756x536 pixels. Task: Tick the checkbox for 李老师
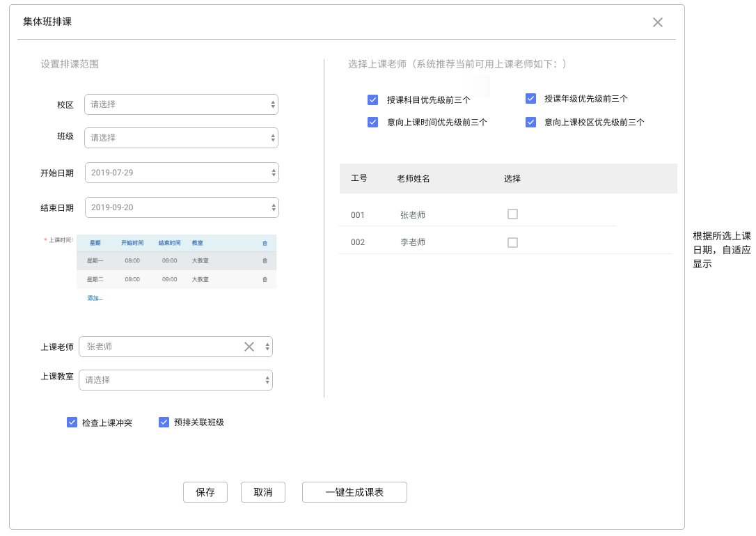(512, 242)
